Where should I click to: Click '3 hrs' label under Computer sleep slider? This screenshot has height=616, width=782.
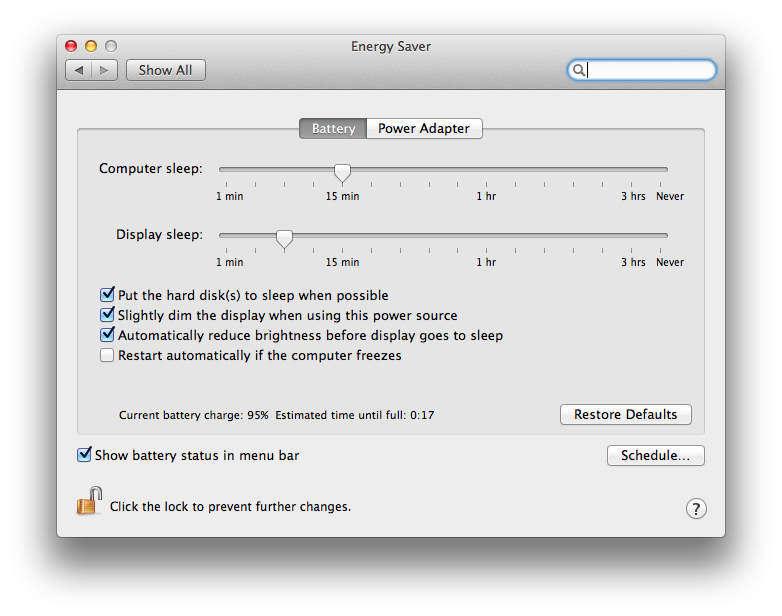pyautogui.click(x=633, y=197)
